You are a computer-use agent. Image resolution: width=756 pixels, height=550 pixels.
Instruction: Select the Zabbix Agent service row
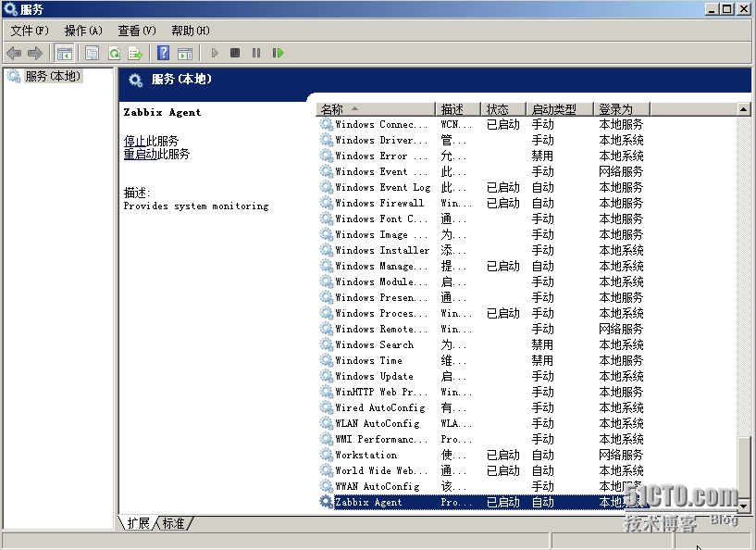(x=485, y=502)
